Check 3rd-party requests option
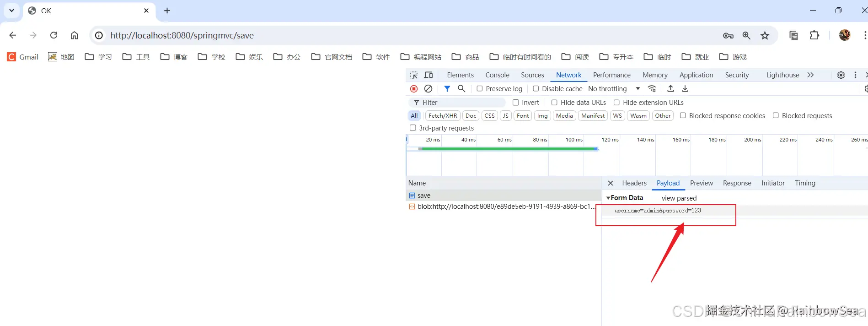 [x=413, y=128]
